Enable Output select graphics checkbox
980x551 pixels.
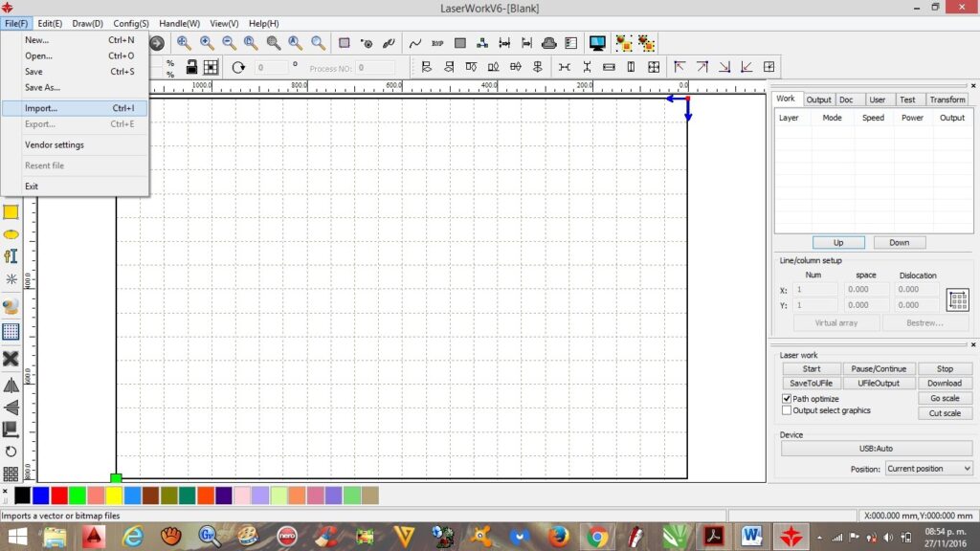coord(787,410)
